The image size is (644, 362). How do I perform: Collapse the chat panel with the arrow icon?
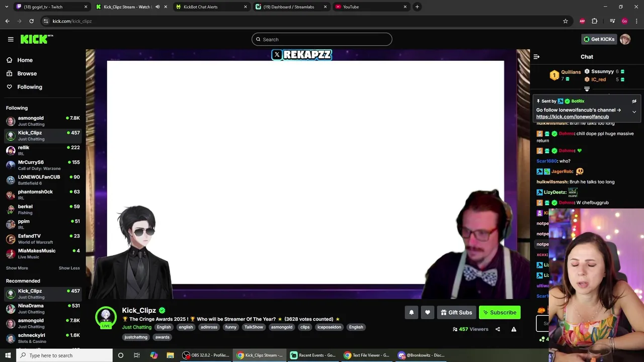(536, 57)
